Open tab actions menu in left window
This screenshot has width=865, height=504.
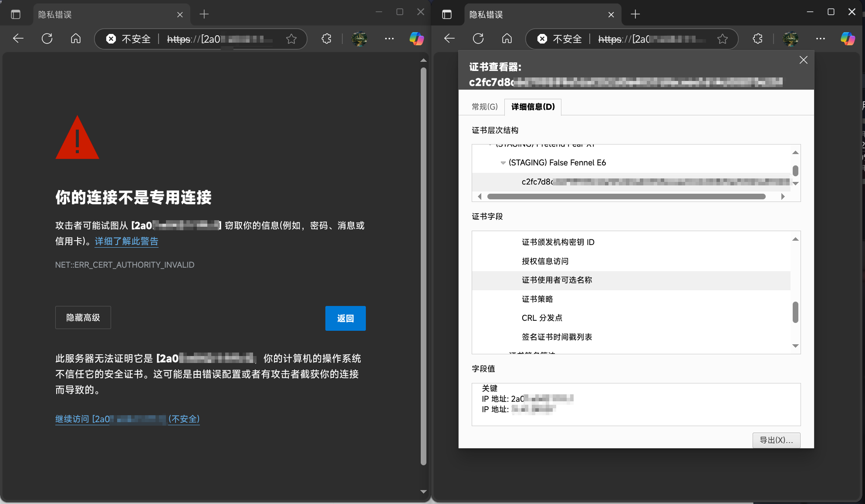coord(16,14)
